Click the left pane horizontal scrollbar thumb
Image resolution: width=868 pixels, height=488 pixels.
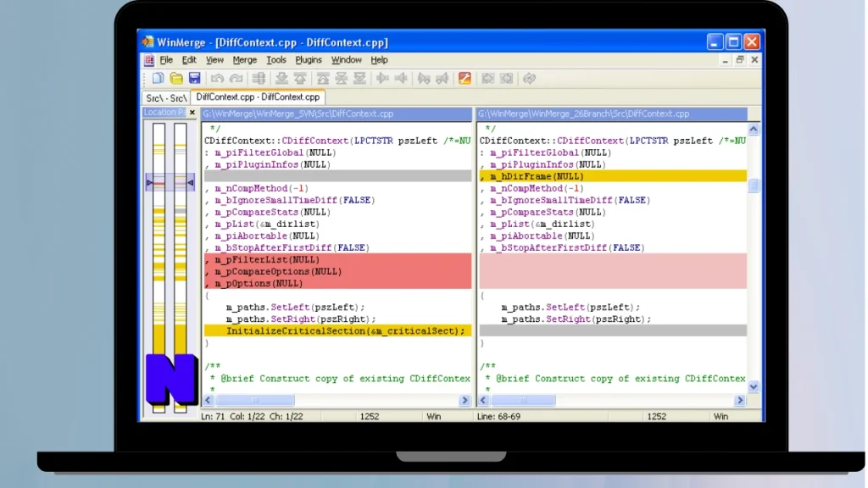(255, 400)
